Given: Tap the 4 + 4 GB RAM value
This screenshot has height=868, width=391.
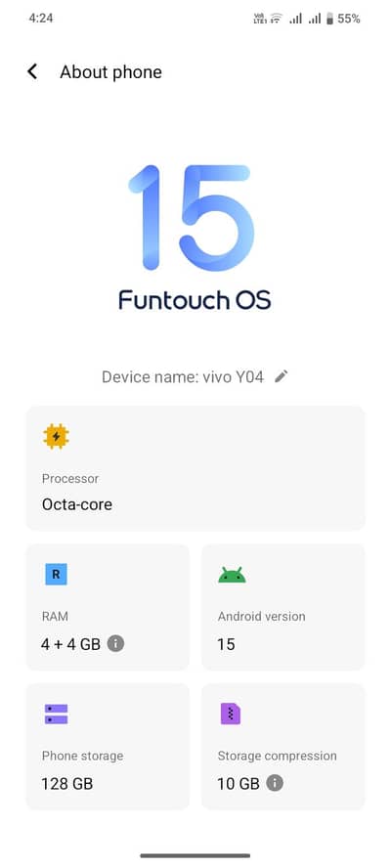Looking at the screenshot, I should coord(71,644).
